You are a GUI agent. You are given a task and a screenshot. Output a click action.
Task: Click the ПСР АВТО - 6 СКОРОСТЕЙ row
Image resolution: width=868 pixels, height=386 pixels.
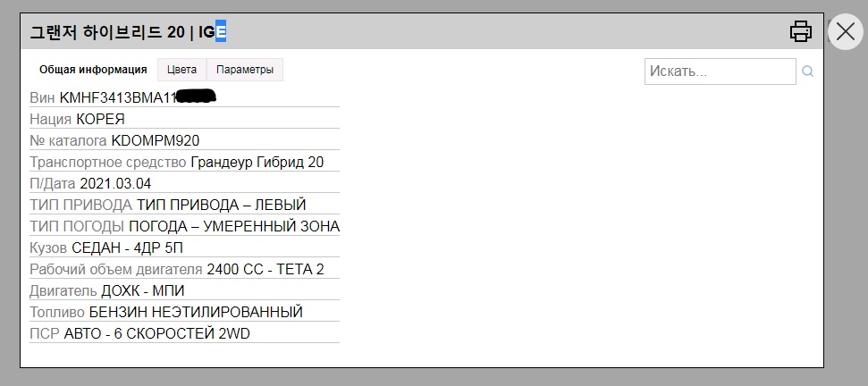point(184,333)
